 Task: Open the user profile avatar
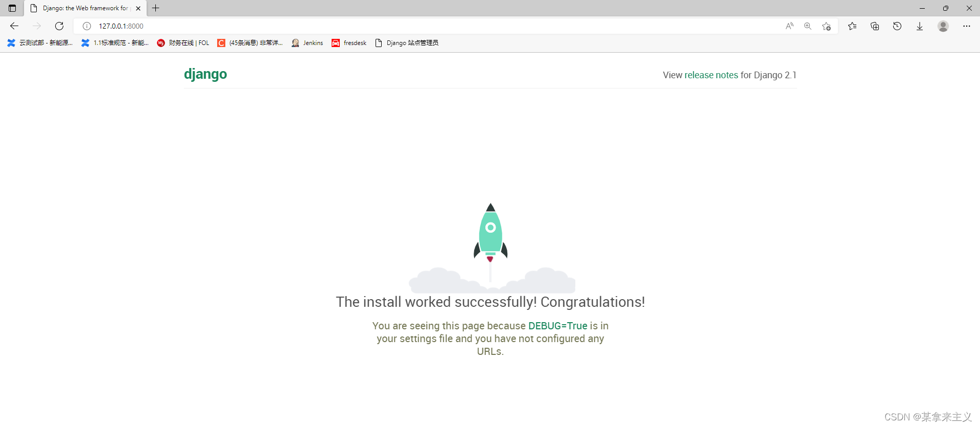(943, 26)
